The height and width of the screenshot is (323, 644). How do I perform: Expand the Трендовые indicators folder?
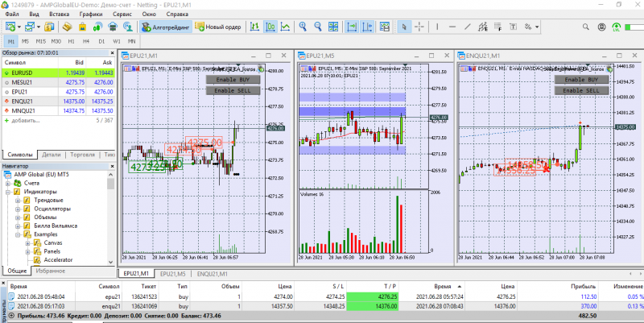(x=18, y=201)
